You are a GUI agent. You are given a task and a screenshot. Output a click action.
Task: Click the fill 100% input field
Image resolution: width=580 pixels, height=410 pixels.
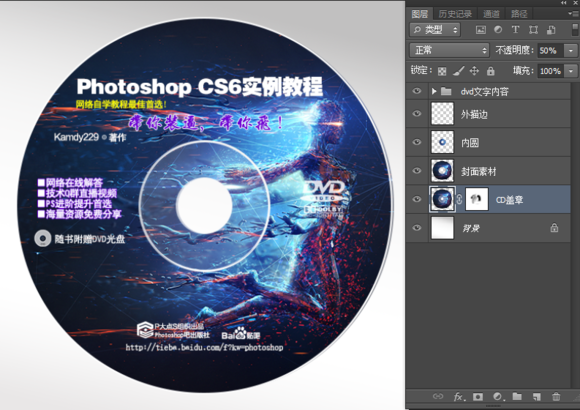550,71
